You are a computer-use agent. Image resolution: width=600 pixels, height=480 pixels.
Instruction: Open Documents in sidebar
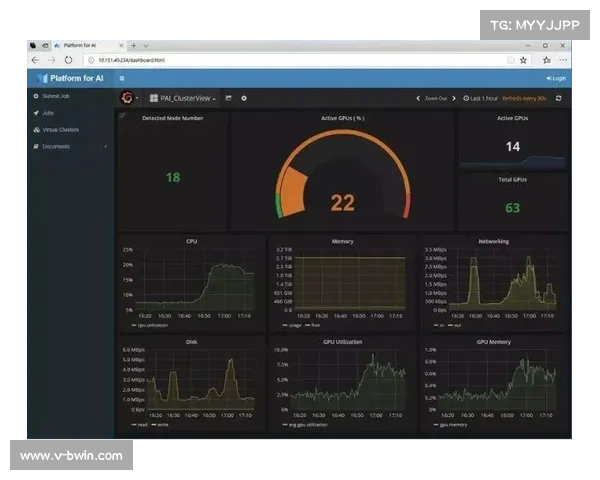click(52, 147)
